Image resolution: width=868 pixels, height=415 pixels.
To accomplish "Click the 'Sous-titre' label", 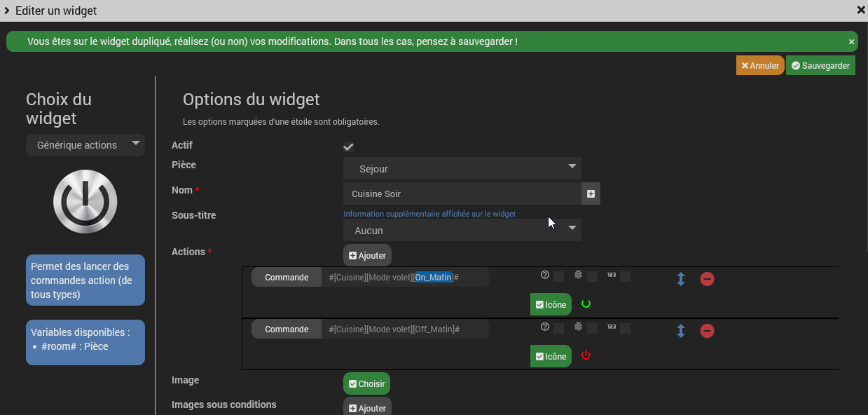I will [x=193, y=215].
